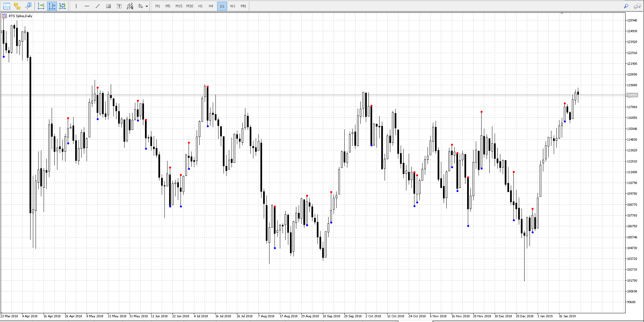
Task: Select the trendline drawing tool
Action: click(98, 6)
